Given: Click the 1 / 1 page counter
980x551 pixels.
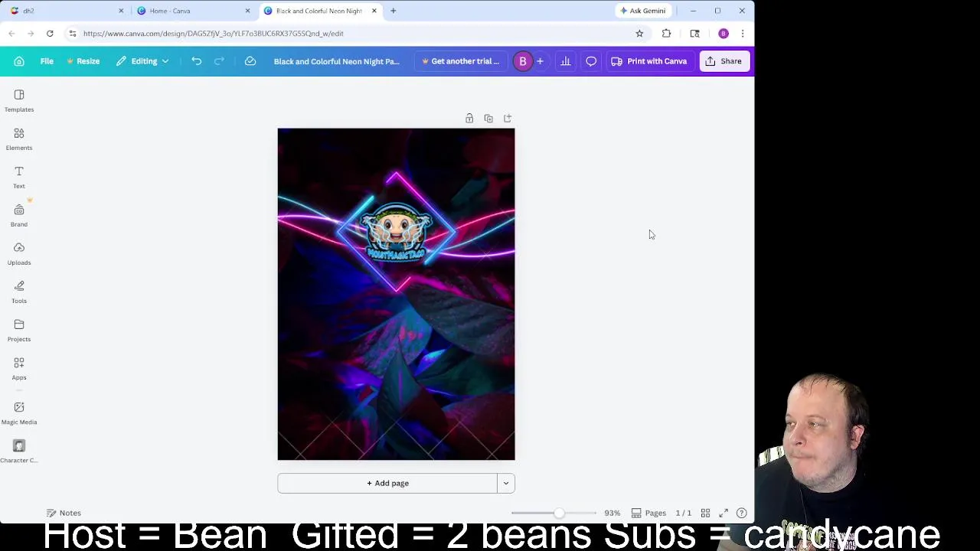Looking at the screenshot, I should coord(683,513).
